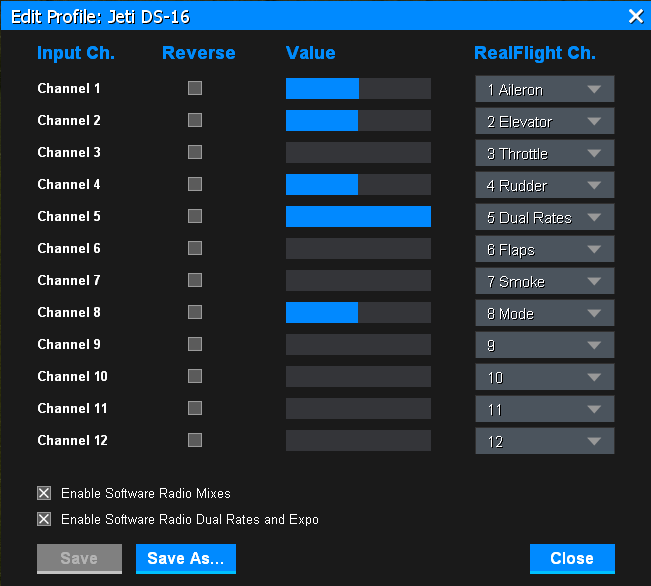Expand the 5 Dual Rates dropdown
This screenshot has height=586, width=651.
coord(545,217)
